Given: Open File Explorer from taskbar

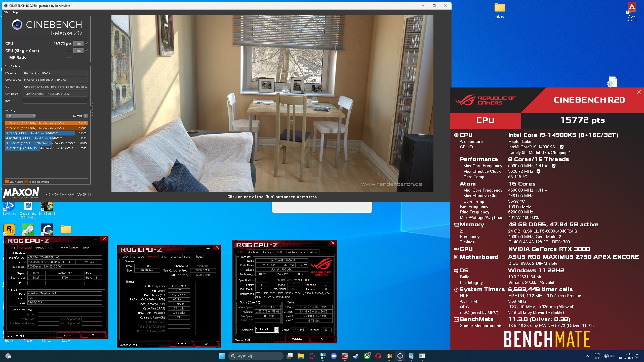Looking at the screenshot, I should coord(301,356).
